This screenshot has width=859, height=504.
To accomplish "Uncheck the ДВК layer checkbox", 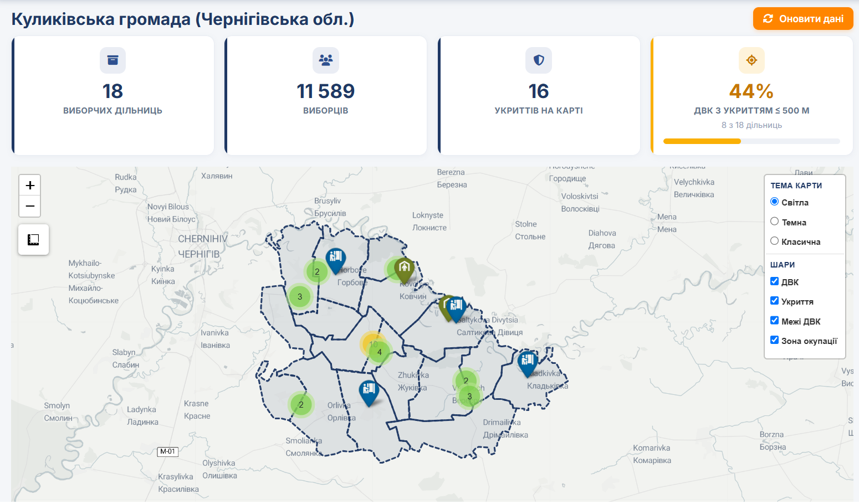I will [775, 281].
